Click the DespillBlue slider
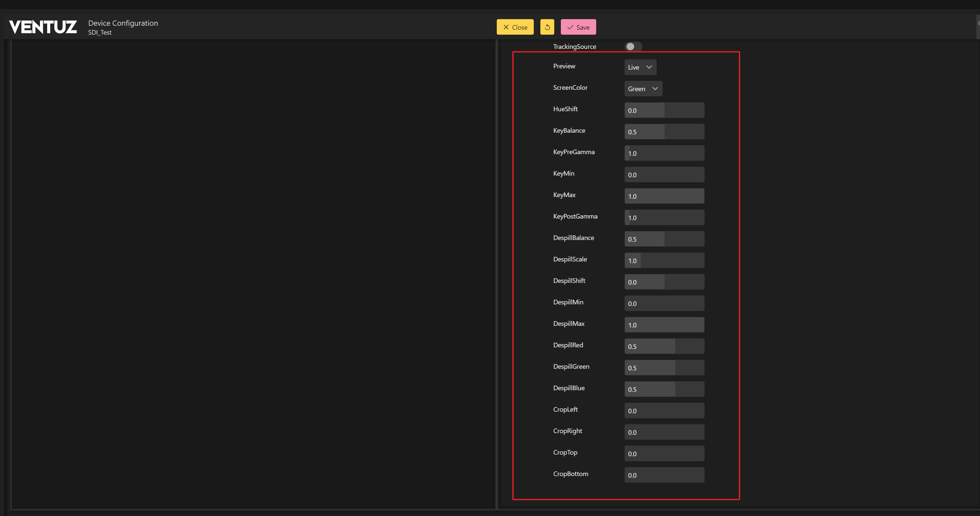 [664, 389]
